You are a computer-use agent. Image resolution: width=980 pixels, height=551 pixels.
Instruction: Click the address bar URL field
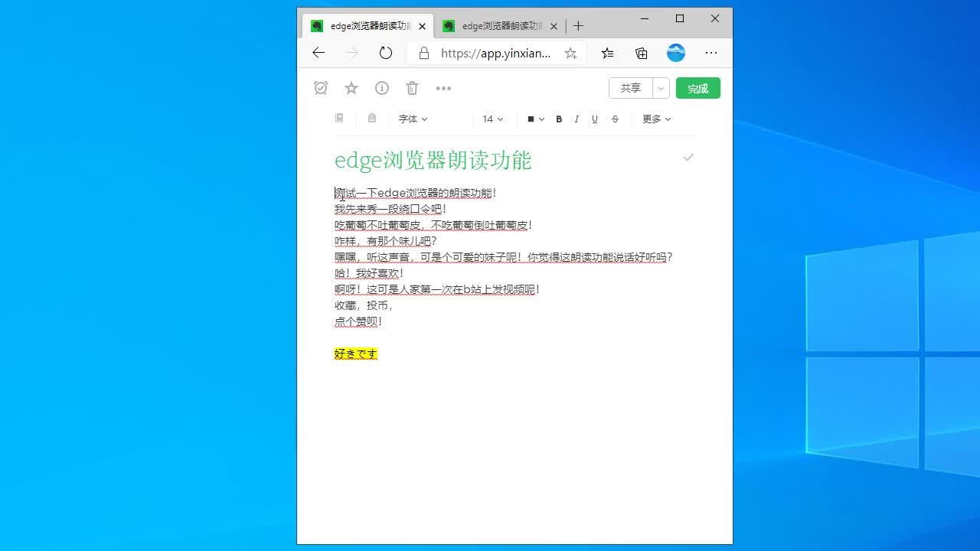495,53
